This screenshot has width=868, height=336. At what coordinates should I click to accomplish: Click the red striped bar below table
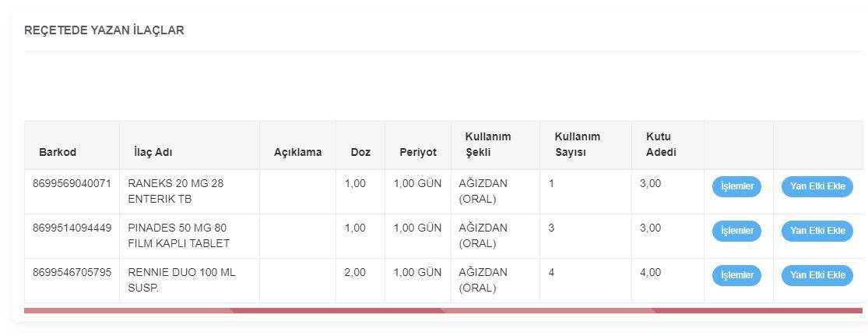click(x=444, y=310)
